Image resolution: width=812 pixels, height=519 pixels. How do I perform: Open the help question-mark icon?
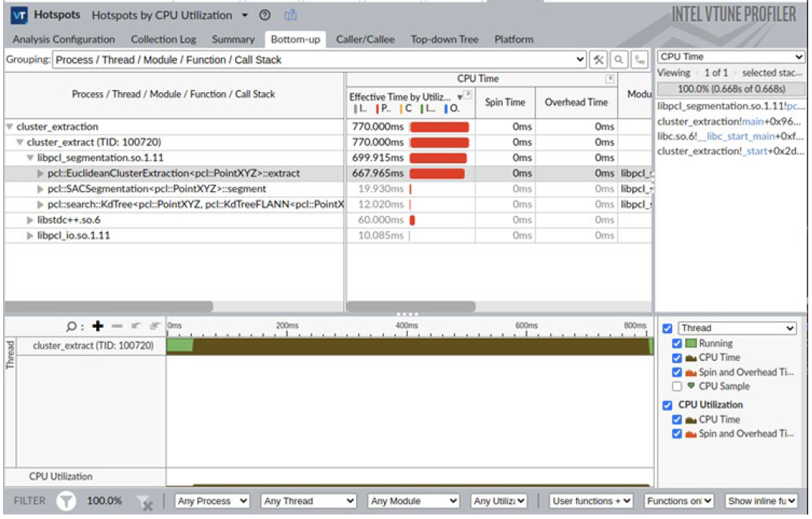click(x=265, y=15)
